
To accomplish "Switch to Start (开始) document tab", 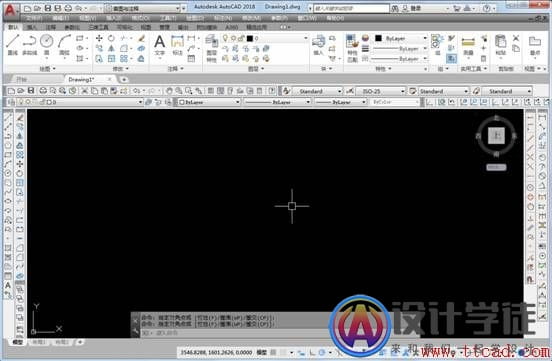I will click(x=22, y=80).
